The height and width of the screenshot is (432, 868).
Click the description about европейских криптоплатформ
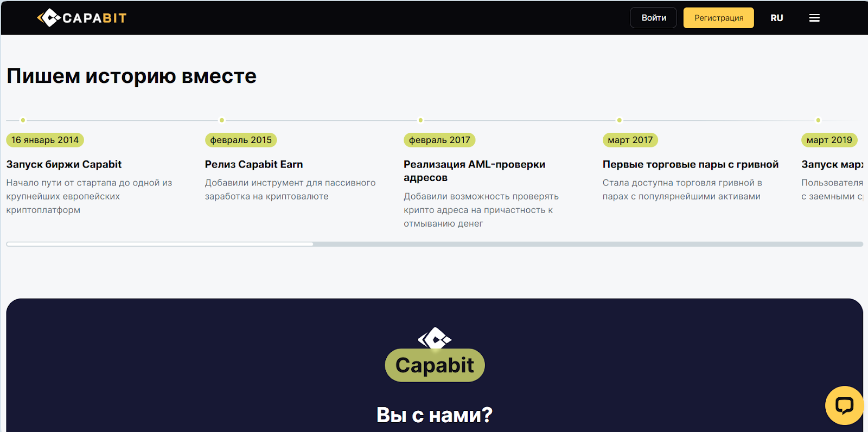coord(90,196)
